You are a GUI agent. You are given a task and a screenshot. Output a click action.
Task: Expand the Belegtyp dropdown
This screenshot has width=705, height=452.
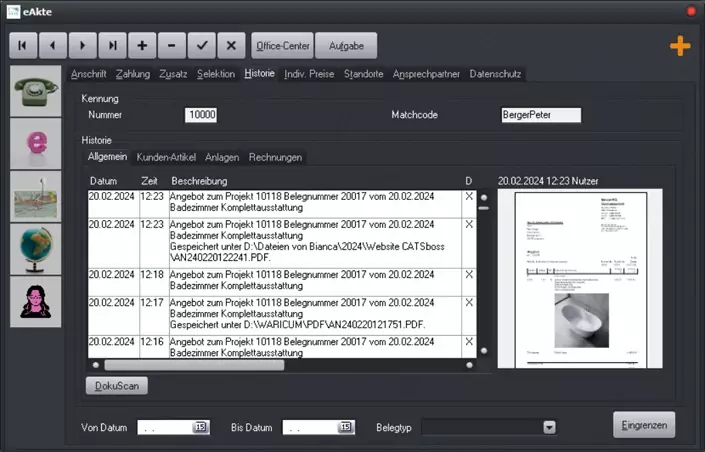pyautogui.click(x=549, y=427)
